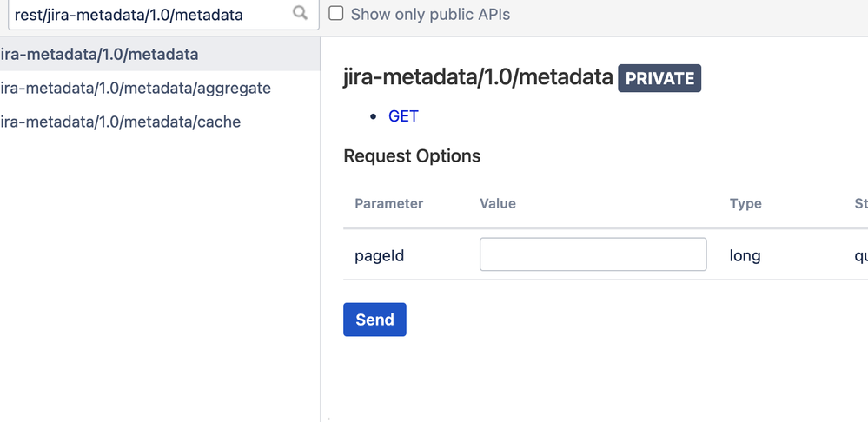Click the magnifier search icon
Viewport: 868px width, 422px height.
(x=300, y=13)
